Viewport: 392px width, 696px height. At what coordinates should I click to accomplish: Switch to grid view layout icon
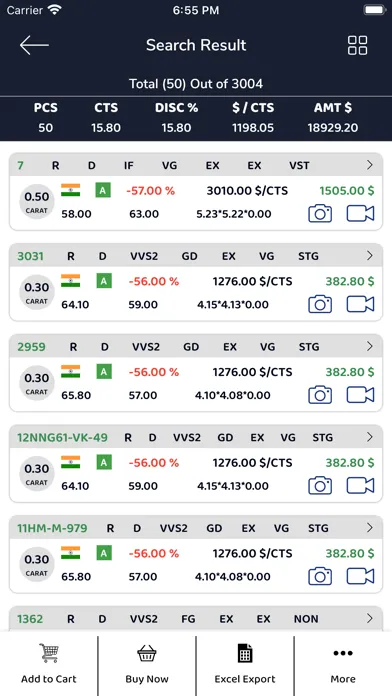point(357,45)
